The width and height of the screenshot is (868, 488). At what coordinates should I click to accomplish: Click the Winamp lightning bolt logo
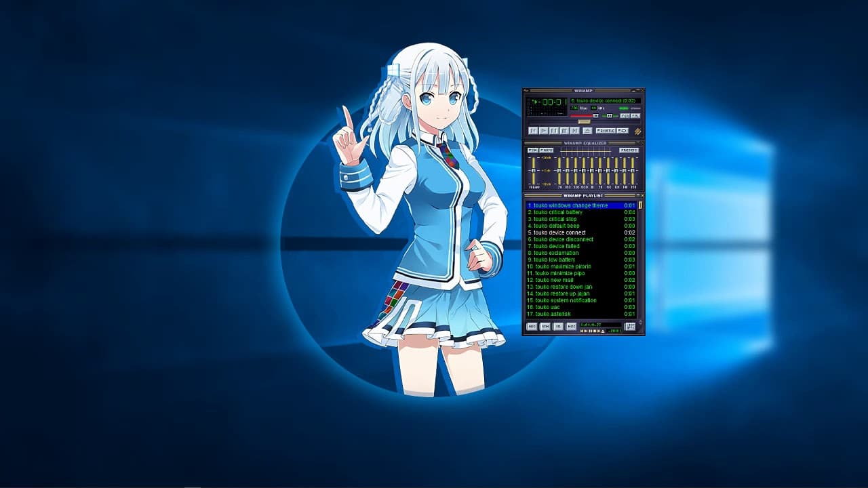point(637,131)
